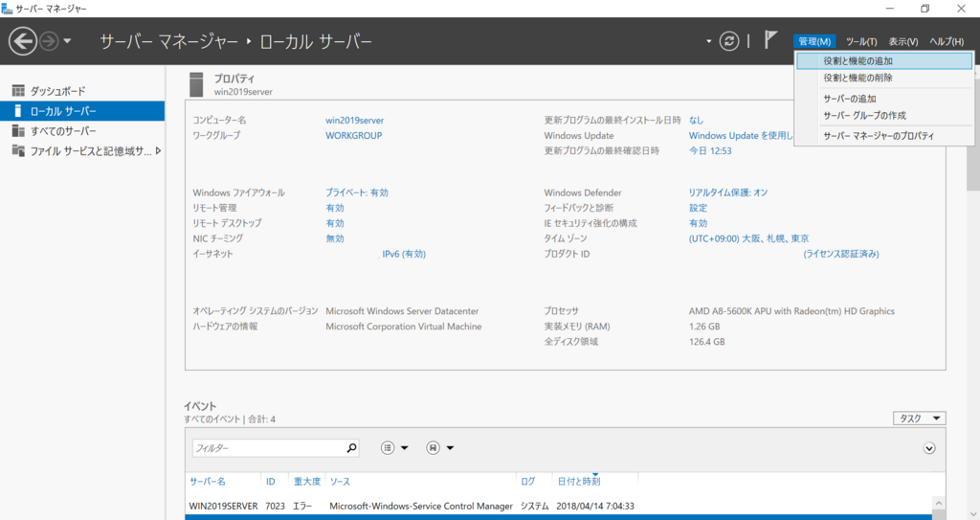
Task: Click Microsoft Corporation Virtual Machine text
Action: click(x=403, y=327)
